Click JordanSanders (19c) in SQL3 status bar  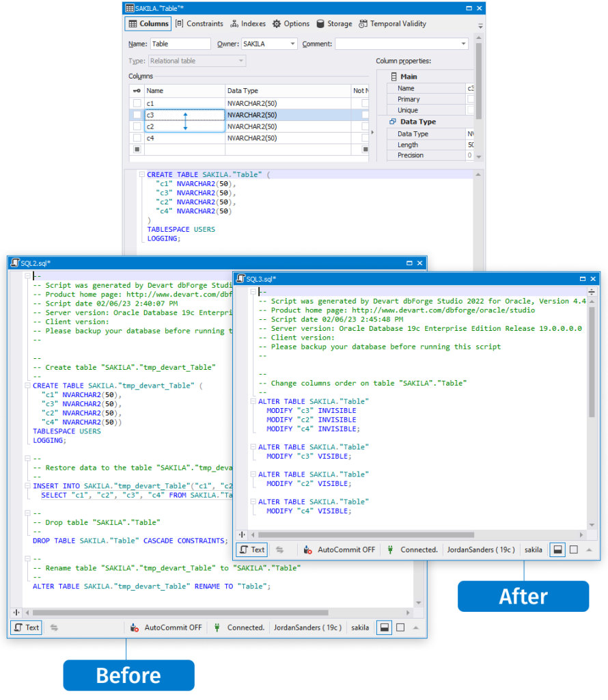(481, 550)
